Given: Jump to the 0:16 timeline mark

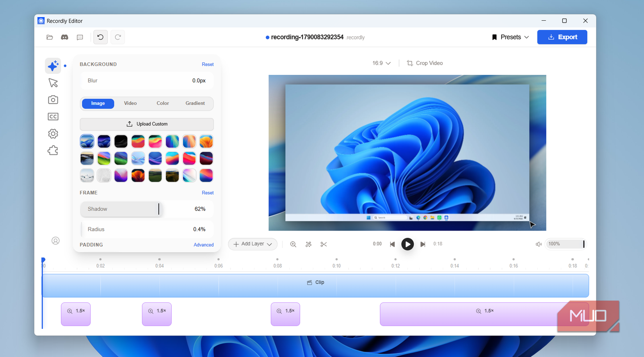Looking at the screenshot, I should (x=514, y=266).
